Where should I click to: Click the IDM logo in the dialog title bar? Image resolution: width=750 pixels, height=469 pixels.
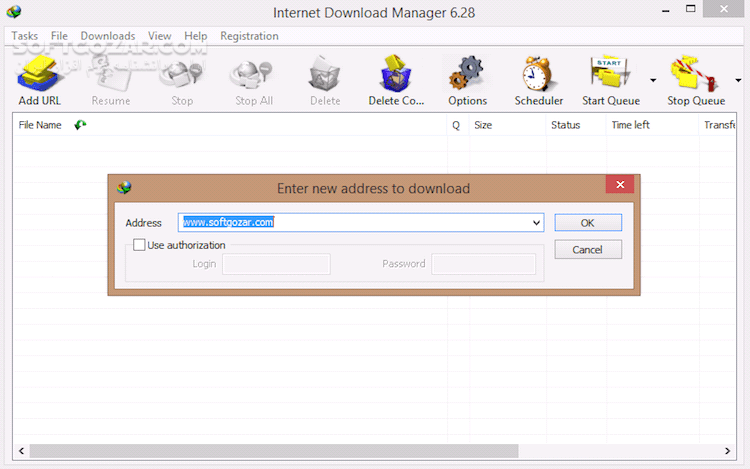(124, 187)
